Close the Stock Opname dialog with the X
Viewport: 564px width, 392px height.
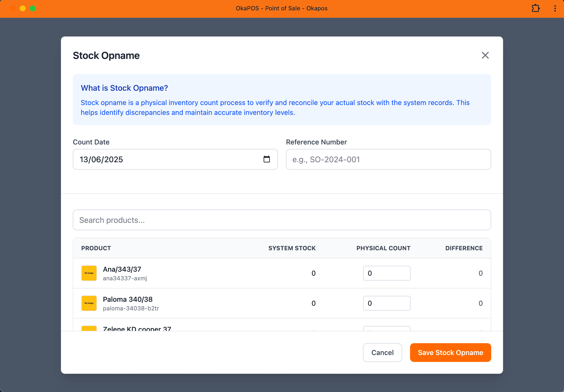click(x=485, y=55)
